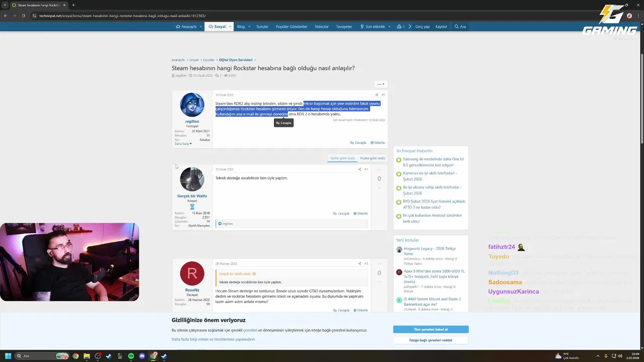
Task: Upvote the ReooNz post #3
Action: pyautogui.click(x=379, y=264)
